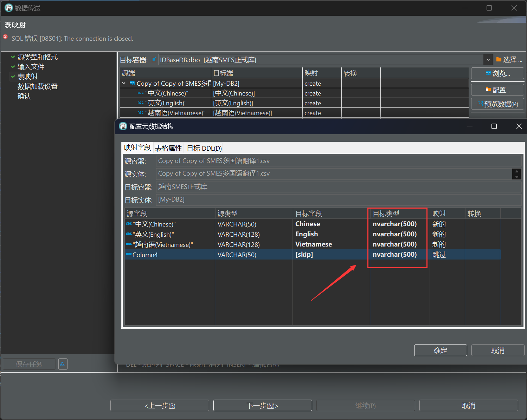Click the 目标实体 field [My-DB2]

pyautogui.click(x=339, y=200)
